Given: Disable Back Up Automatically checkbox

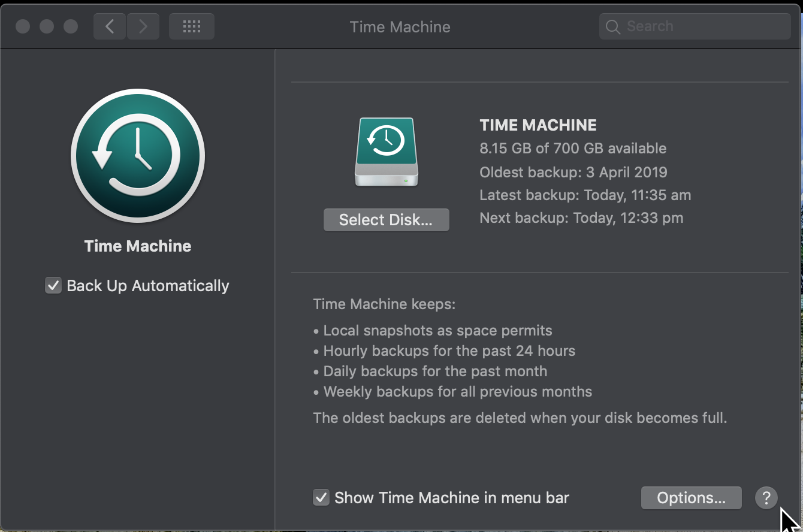Looking at the screenshot, I should pyautogui.click(x=53, y=286).
